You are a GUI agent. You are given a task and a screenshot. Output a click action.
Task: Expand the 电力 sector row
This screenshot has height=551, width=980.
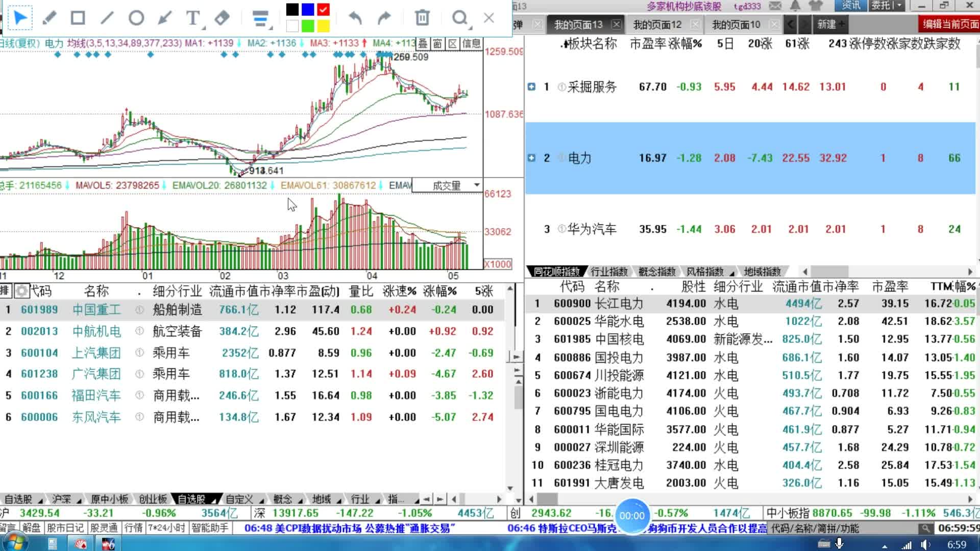(x=531, y=158)
